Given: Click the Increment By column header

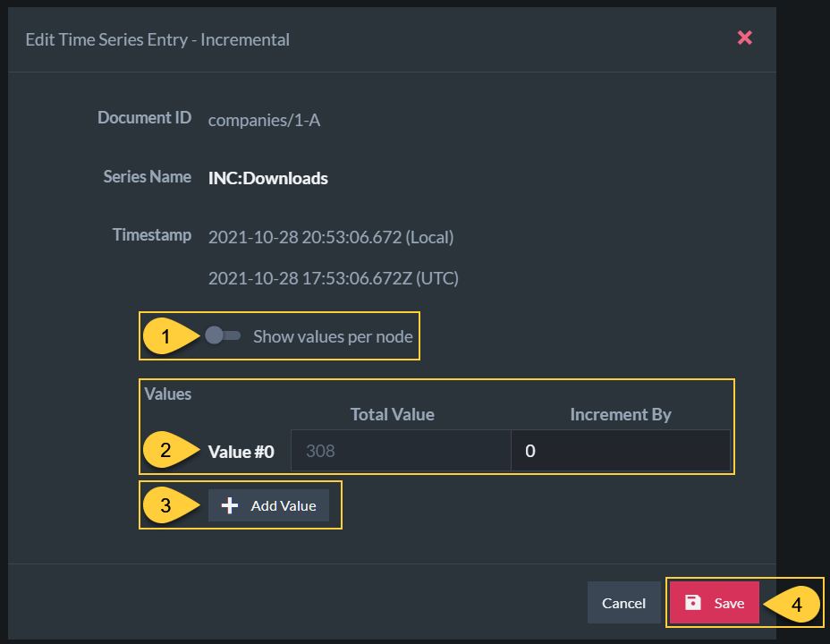Looking at the screenshot, I should 621,414.
